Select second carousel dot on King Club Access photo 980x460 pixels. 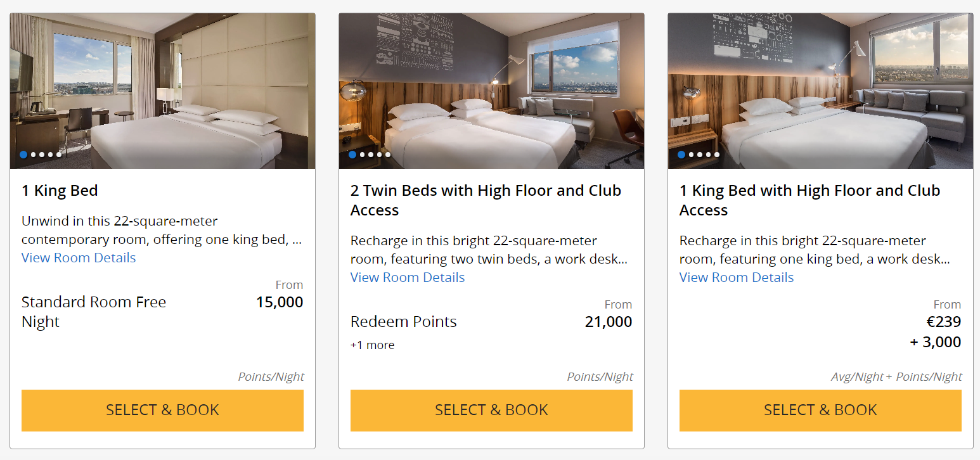click(x=691, y=155)
